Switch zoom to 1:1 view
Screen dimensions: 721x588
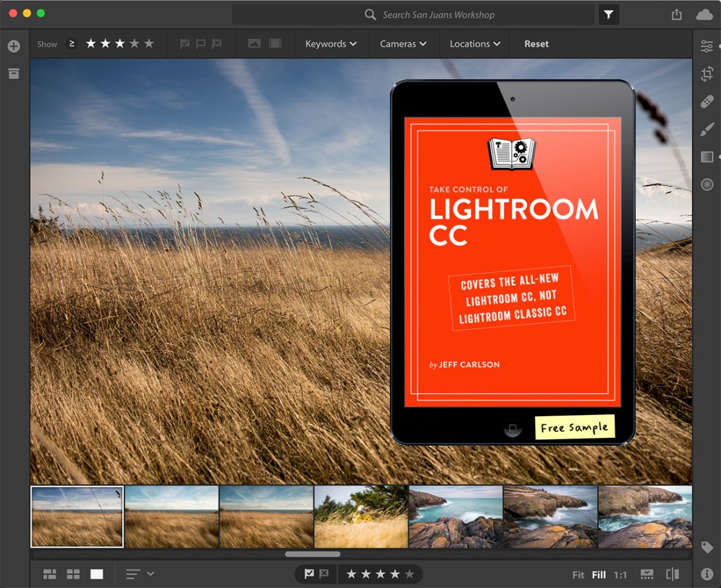point(620,575)
